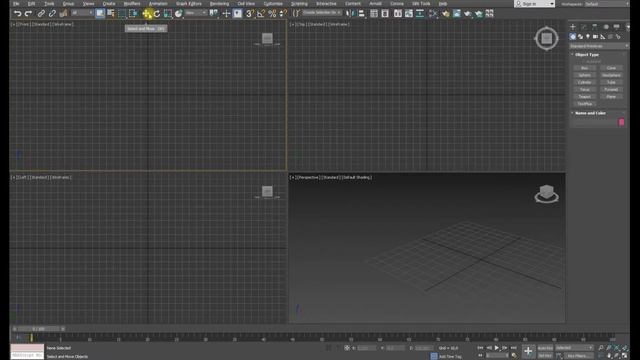Click the Cone primitive button
Image resolution: width=640 pixels, height=360 pixels.
pyautogui.click(x=611, y=68)
